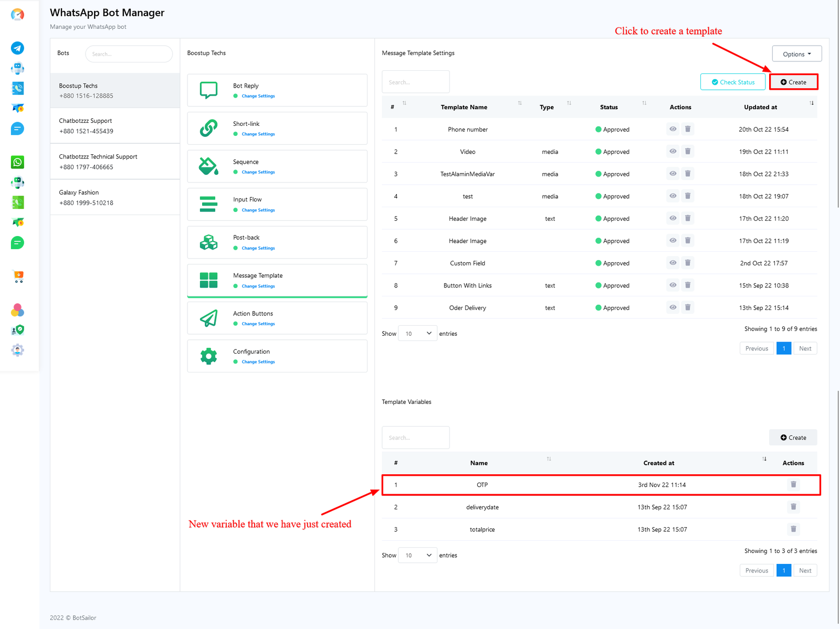840x629 pixels.
Task: Open the WhatsApp icon in sidebar
Action: coord(18,162)
